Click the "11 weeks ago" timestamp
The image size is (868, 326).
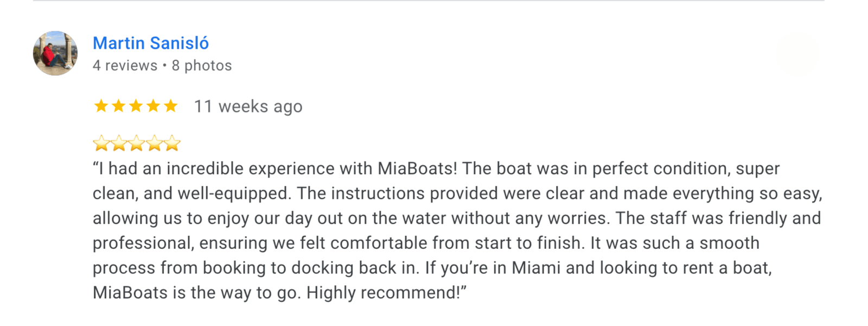(248, 106)
